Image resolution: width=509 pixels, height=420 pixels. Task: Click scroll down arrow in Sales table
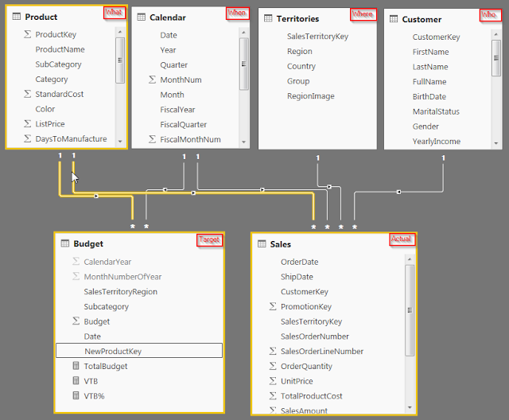[x=410, y=407]
